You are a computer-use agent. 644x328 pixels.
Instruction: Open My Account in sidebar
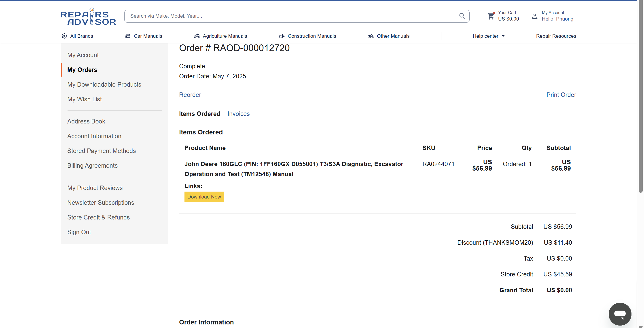(83, 55)
